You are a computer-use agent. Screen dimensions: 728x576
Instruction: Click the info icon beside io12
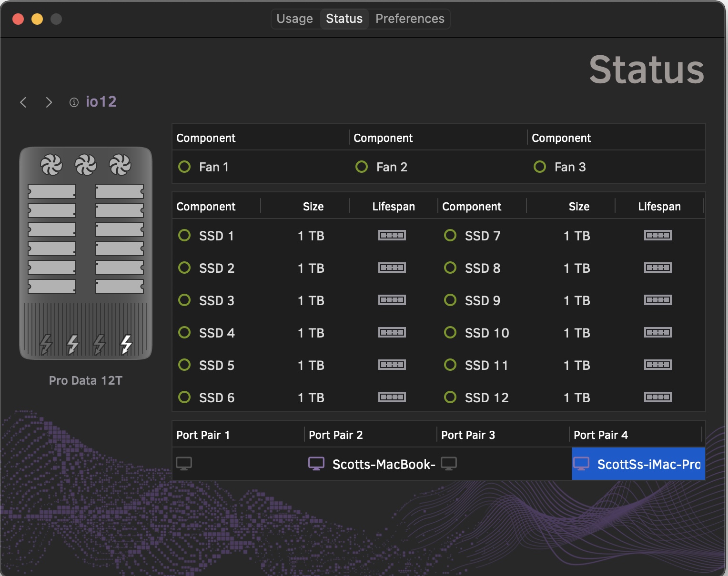click(x=74, y=102)
